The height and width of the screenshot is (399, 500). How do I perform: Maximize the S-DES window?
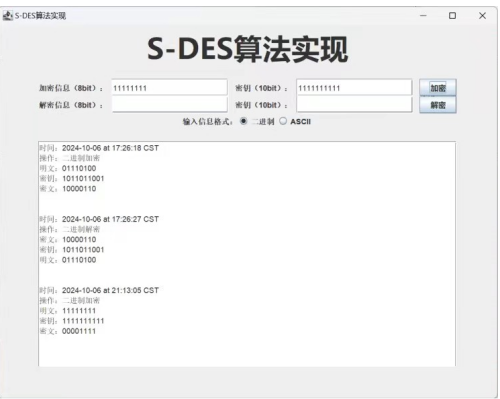coord(452,15)
